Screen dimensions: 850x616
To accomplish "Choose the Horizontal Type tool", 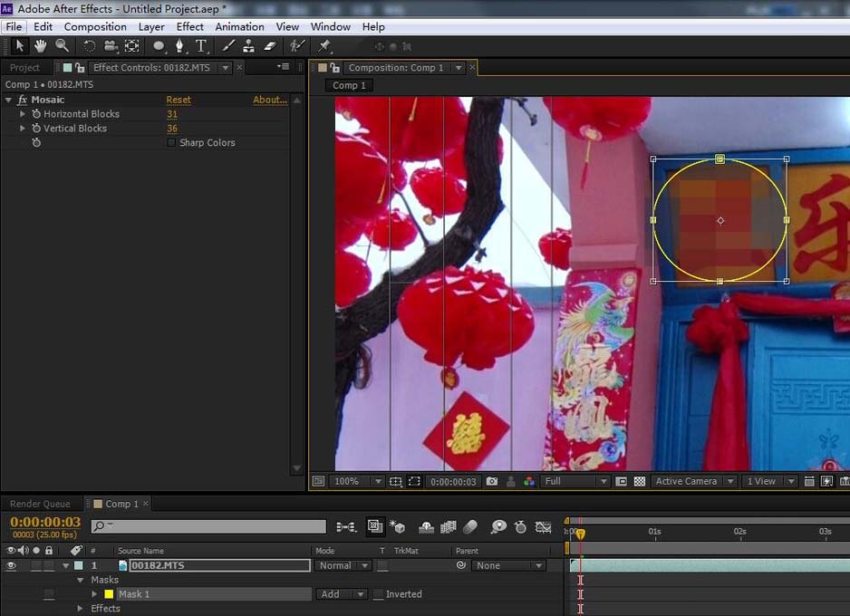I will pos(201,45).
